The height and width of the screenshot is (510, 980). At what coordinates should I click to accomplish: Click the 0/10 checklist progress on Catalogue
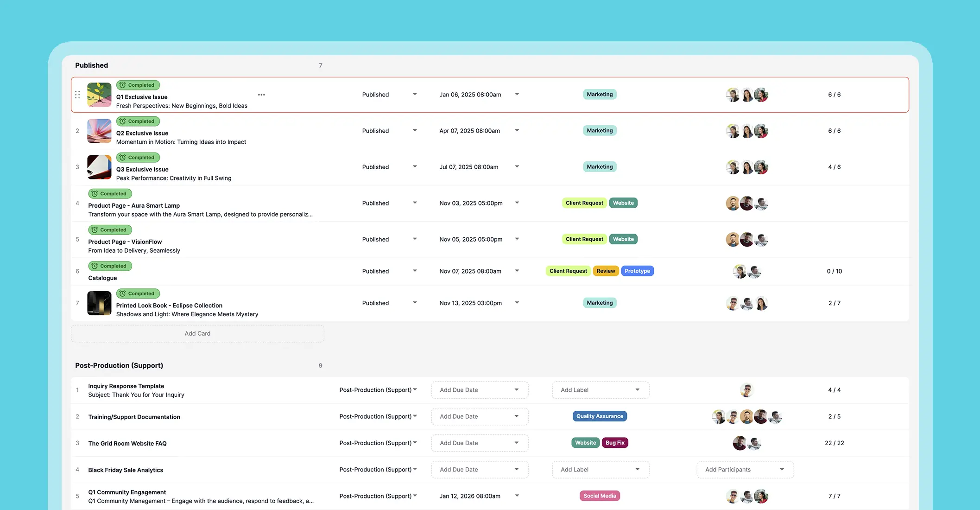click(x=834, y=271)
